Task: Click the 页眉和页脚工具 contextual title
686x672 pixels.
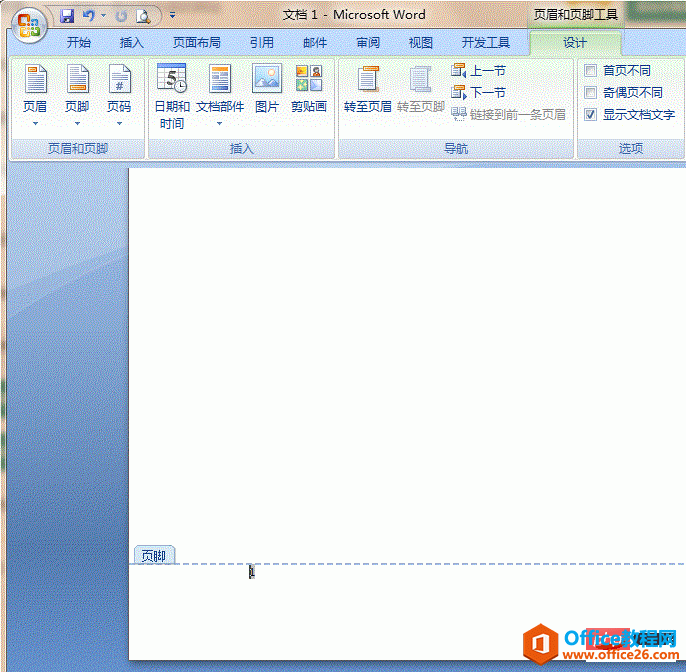Action: click(x=576, y=14)
